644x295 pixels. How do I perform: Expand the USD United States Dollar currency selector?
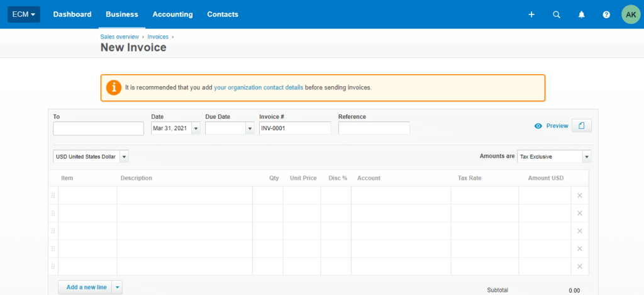click(x=124, y=157)
